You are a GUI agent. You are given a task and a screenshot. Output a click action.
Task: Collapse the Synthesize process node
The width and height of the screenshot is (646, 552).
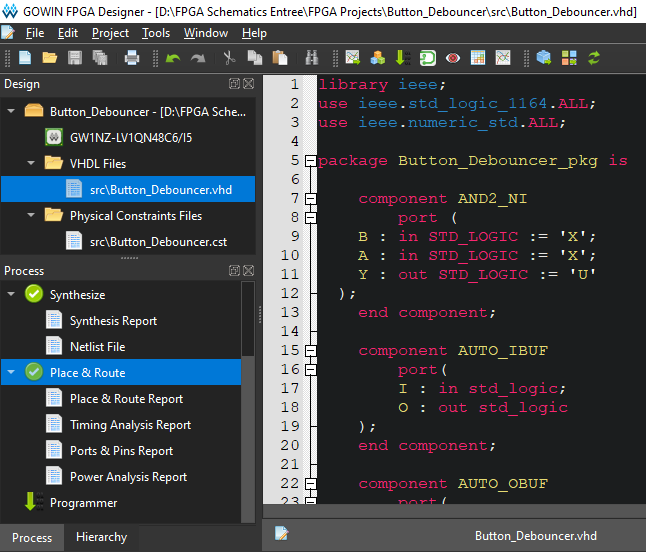coord(11,294)
